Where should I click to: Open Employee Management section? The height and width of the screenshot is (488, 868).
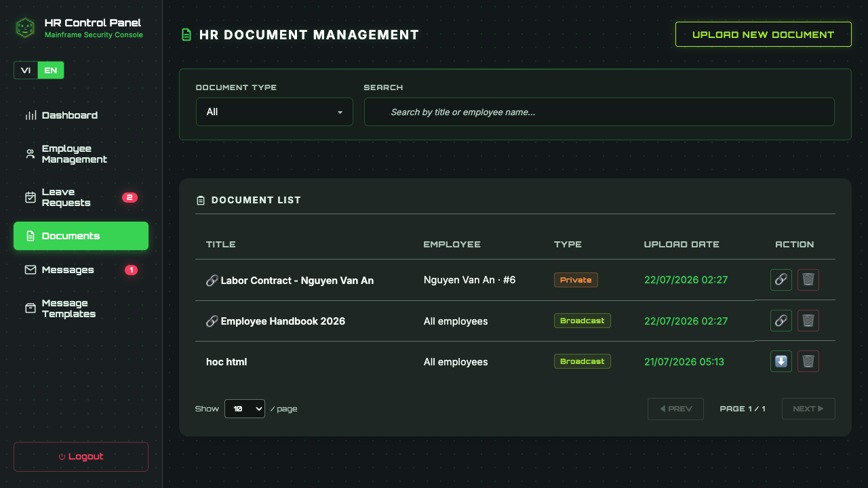[x=81, y=154]
